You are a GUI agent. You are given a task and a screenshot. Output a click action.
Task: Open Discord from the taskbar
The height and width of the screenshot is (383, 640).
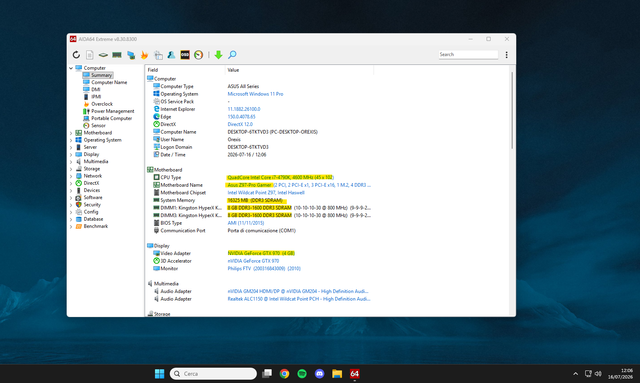click(320, 374)
